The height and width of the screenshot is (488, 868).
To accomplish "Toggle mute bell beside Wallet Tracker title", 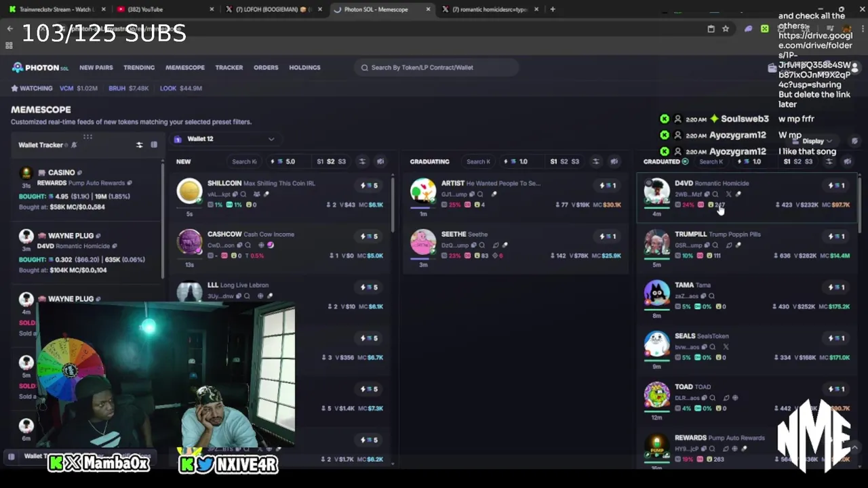I will point(74,145).
